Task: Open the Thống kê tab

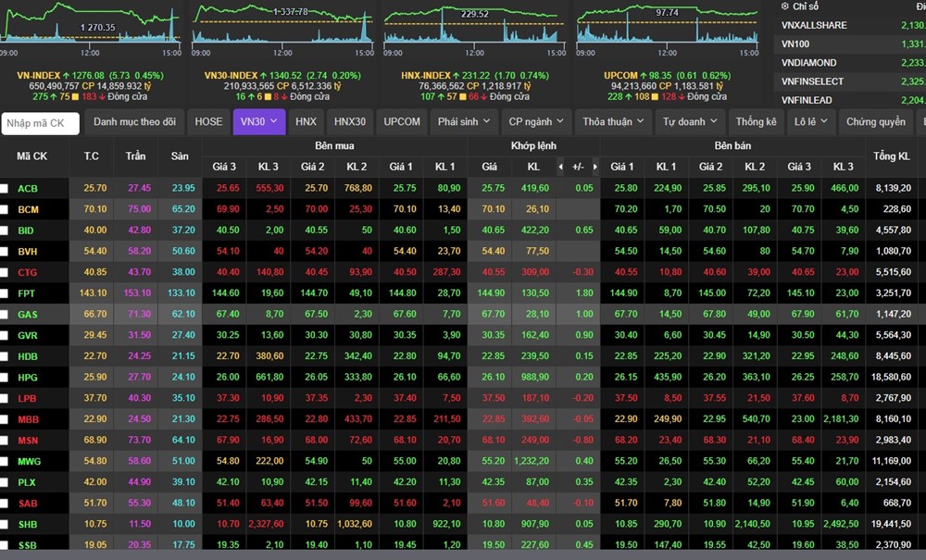Action: pyautogui.click(x=756, y=121)
